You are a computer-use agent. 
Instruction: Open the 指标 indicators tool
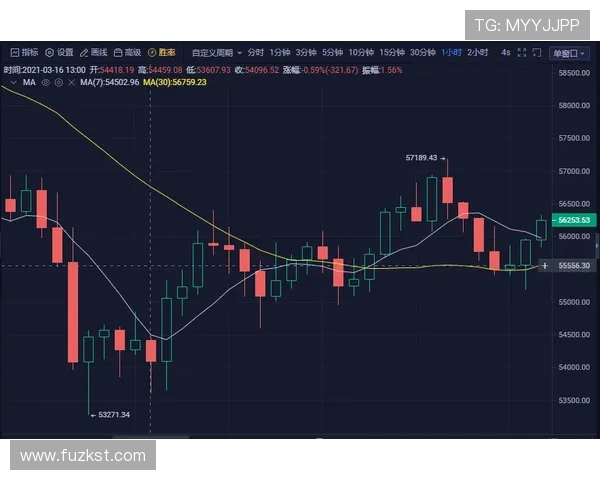click(x=24, y=52)
